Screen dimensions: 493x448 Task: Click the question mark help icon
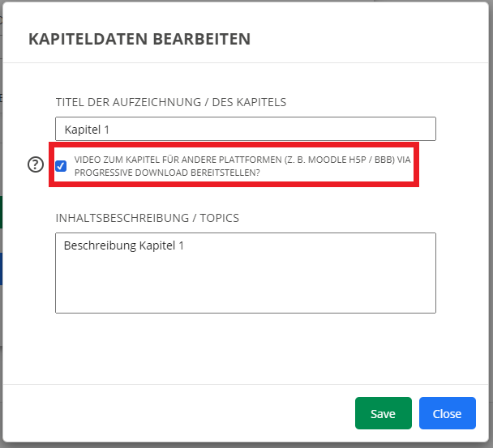pos(36,165)
